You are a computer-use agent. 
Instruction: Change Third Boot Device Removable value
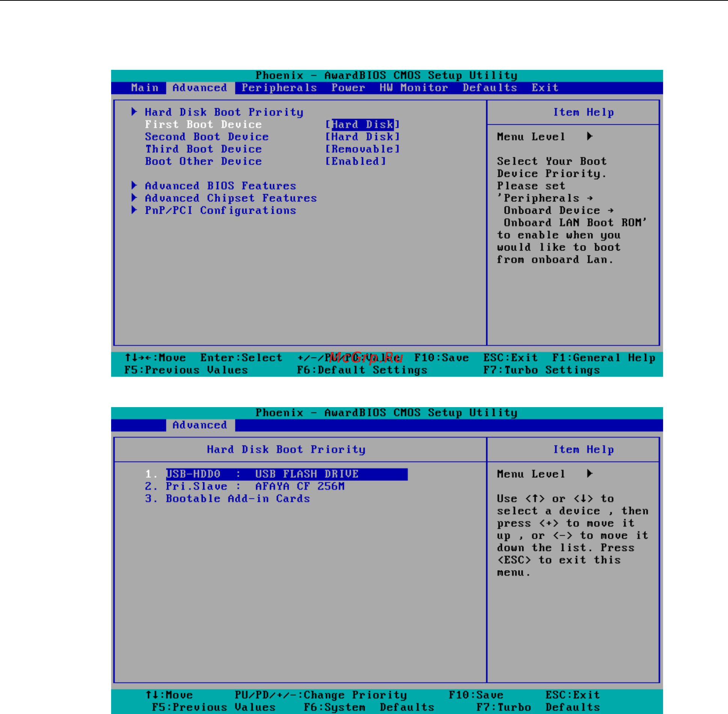pos(362,149)
